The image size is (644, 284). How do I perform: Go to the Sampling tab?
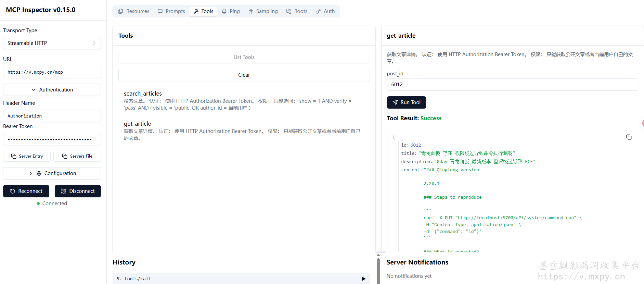(263, 11)
